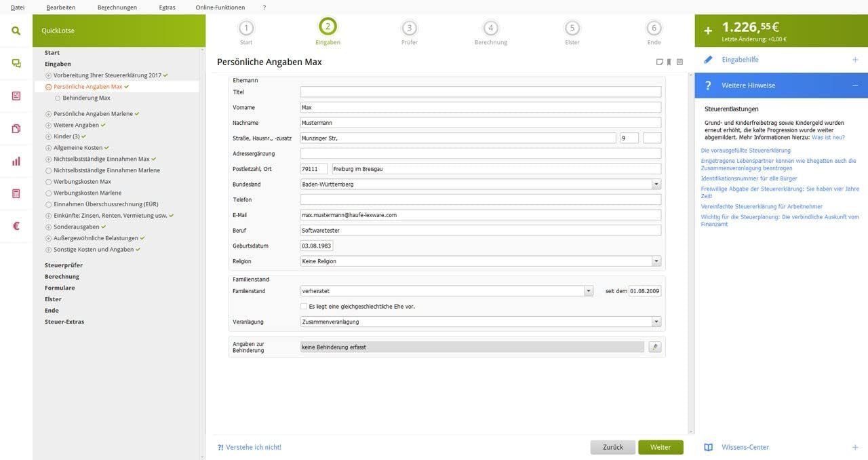The width and height of the screenshot is (868, 460).
Task: Open the Online-Funktionen menu
Action: [220, 7]
